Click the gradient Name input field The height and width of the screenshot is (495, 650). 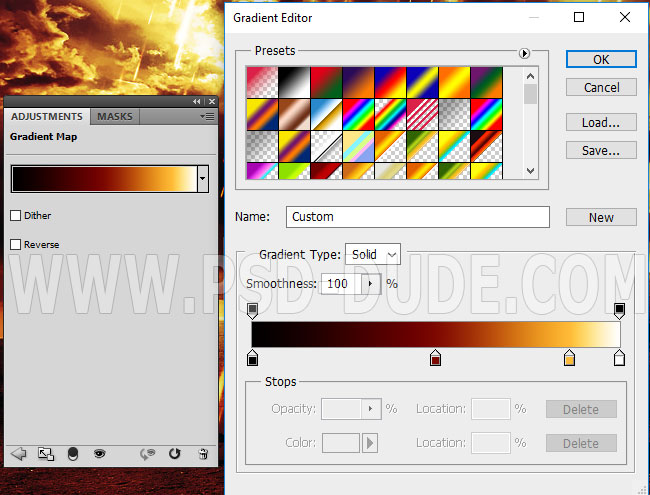(418, 217)
